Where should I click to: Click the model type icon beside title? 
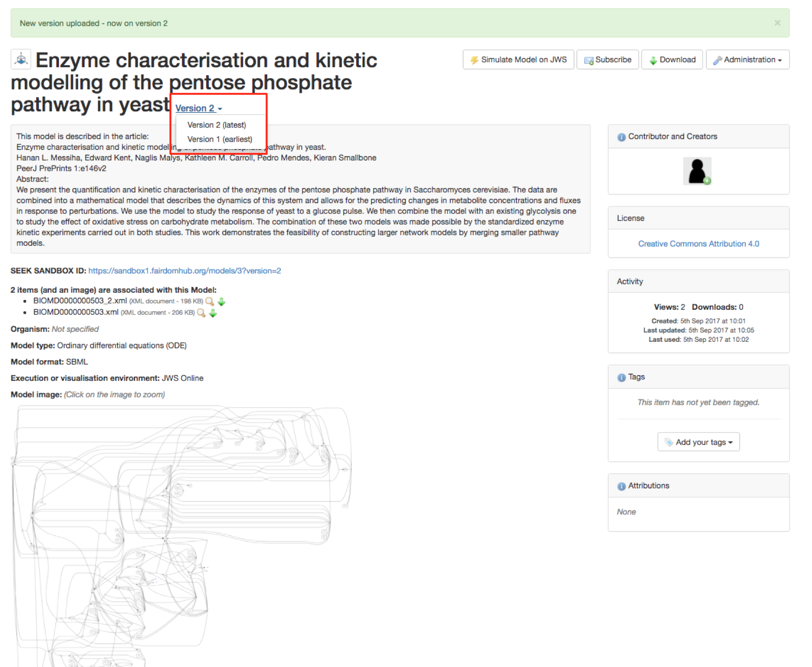[x=21, y=60]
